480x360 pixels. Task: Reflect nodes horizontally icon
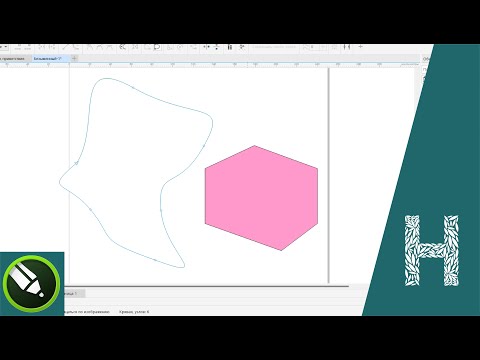(206, 47)
